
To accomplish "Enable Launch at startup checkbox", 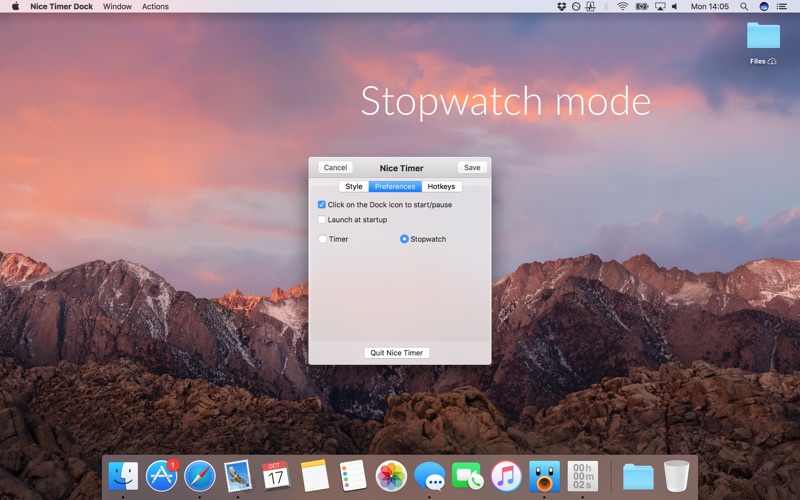I will click(x=321, y=220).
